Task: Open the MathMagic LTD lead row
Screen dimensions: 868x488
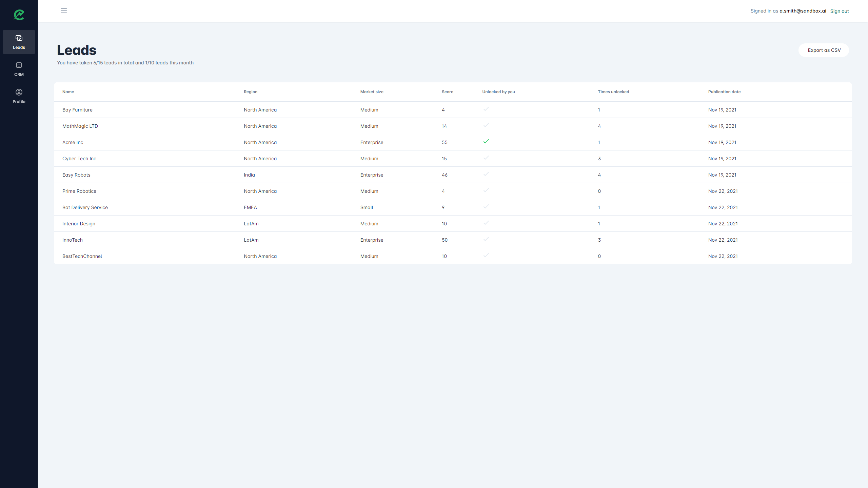Action: [x=80, y=126]
